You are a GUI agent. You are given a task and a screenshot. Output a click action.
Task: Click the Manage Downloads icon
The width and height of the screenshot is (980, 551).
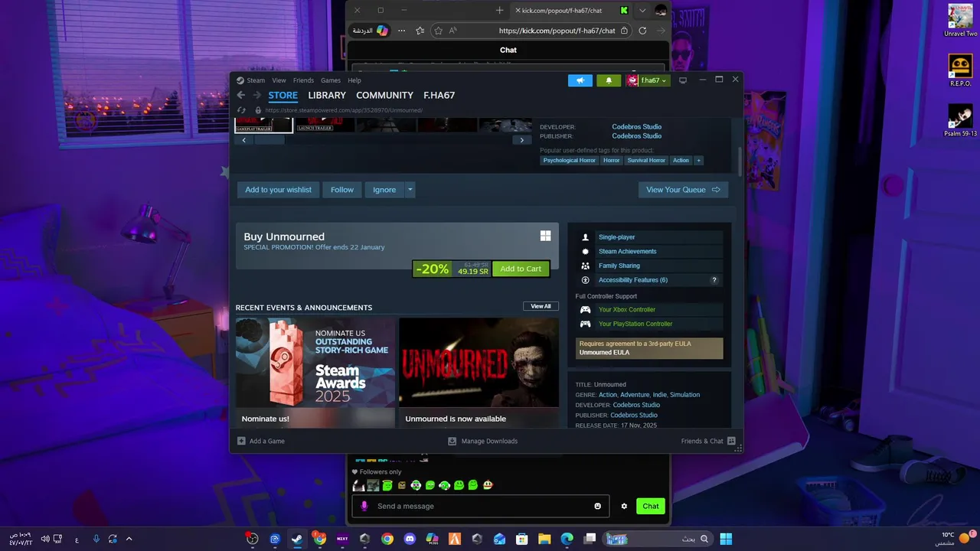452,441
